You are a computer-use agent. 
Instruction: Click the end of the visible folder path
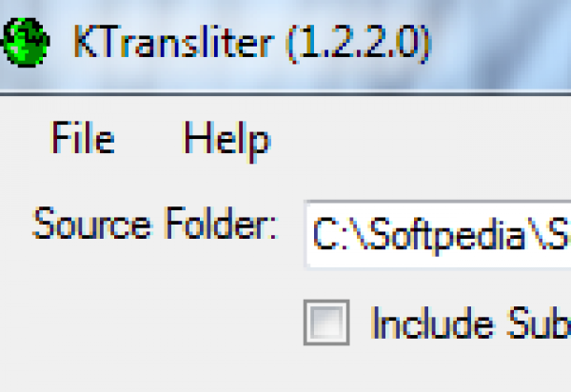tap(561, 235)
